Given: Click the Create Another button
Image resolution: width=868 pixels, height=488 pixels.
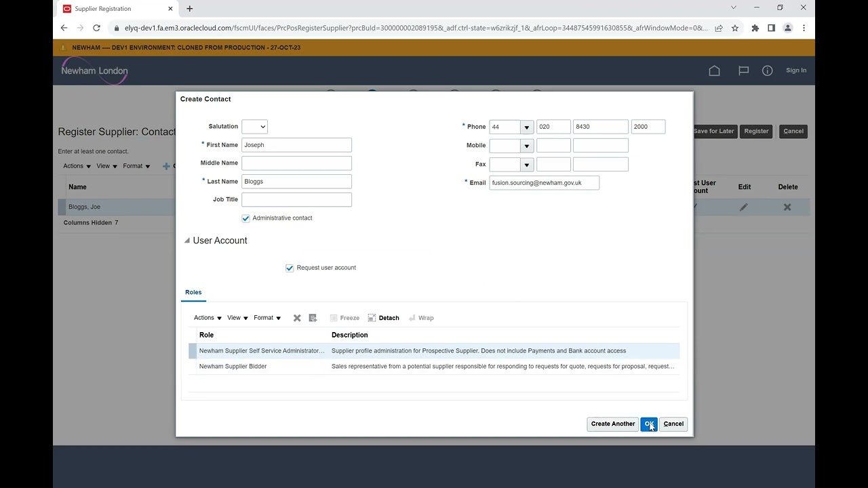Looking at the screenshot, I should coord(613,424).
